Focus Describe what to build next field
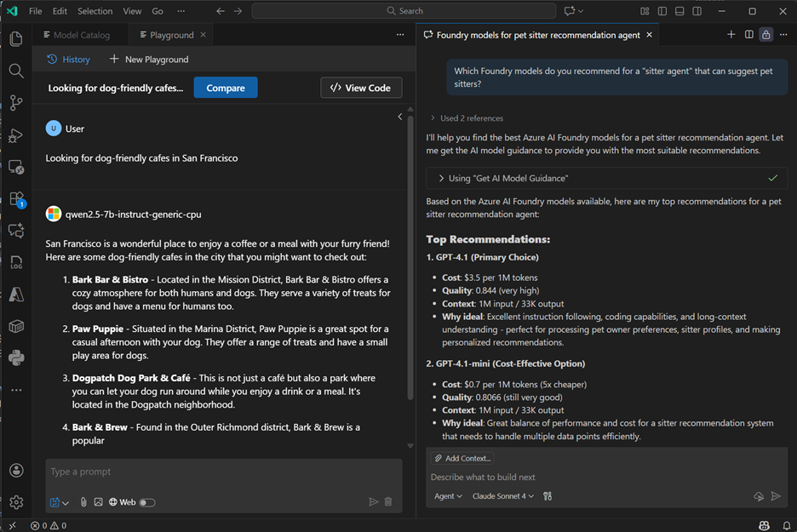797x532 pixels. pyautogui.click(x=607, y=478)
